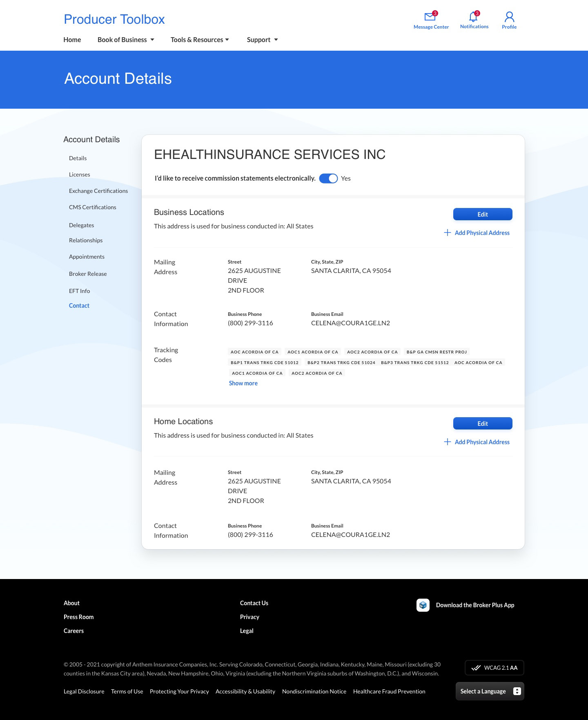Click the WCAG 2.1 AA checkmark badge
This screenshot has width=588, height=720.
point(494,668)
